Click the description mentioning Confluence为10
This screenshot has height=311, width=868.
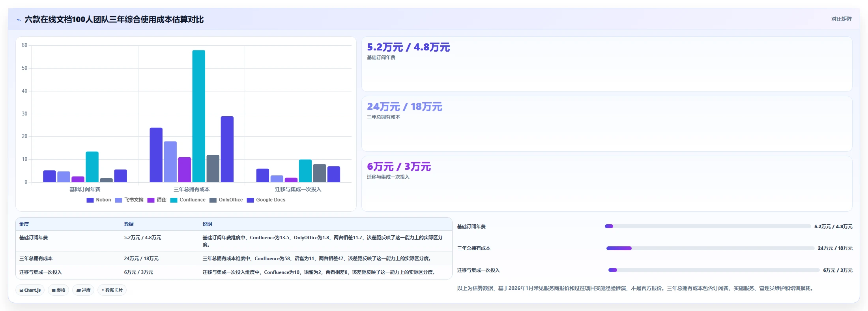tap(320, 272)
